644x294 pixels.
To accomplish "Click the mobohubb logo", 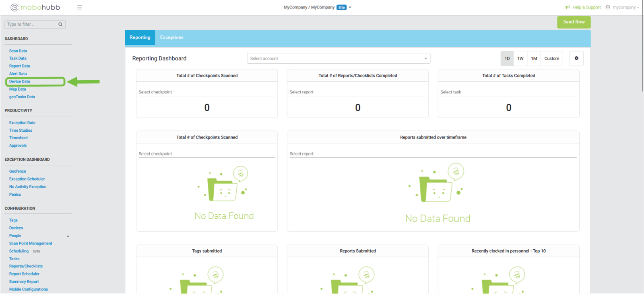I will pyautogui.click(x=35, y=7).
